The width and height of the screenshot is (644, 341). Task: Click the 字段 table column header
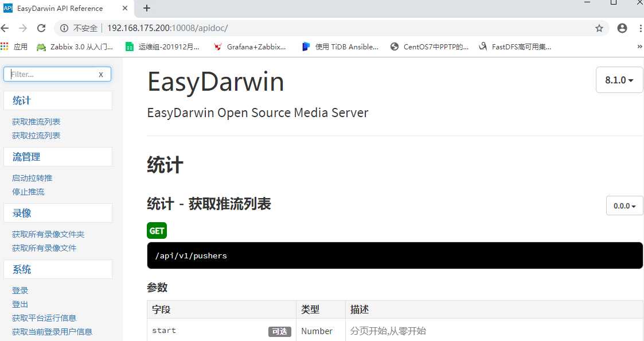pyautogui.click(x=222, y=309)
